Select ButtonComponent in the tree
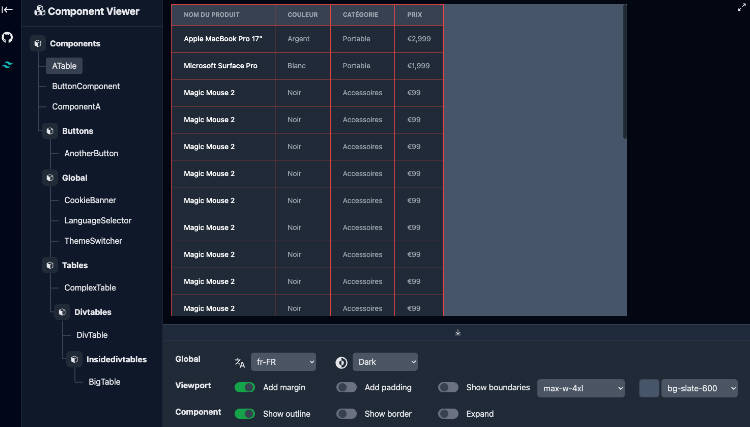Image resolution: width=750 pixels, height=427 pixels. 86,87
